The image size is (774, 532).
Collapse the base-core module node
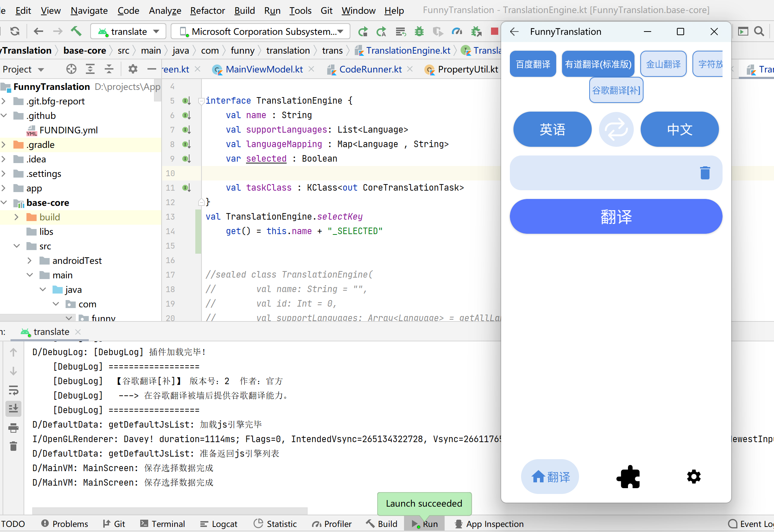tap(4, 203)
